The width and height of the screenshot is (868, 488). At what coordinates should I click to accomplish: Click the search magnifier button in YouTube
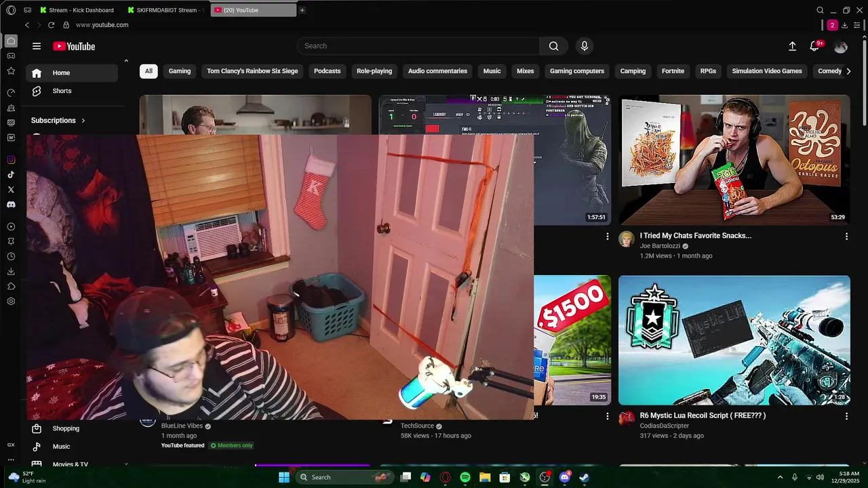click(554, 46)
